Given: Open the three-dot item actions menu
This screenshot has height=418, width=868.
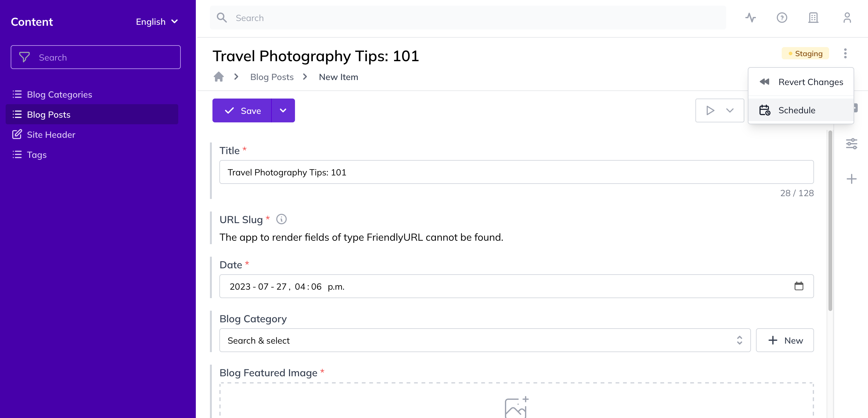Looking at the screenshot, I should [x=845, y=53].
